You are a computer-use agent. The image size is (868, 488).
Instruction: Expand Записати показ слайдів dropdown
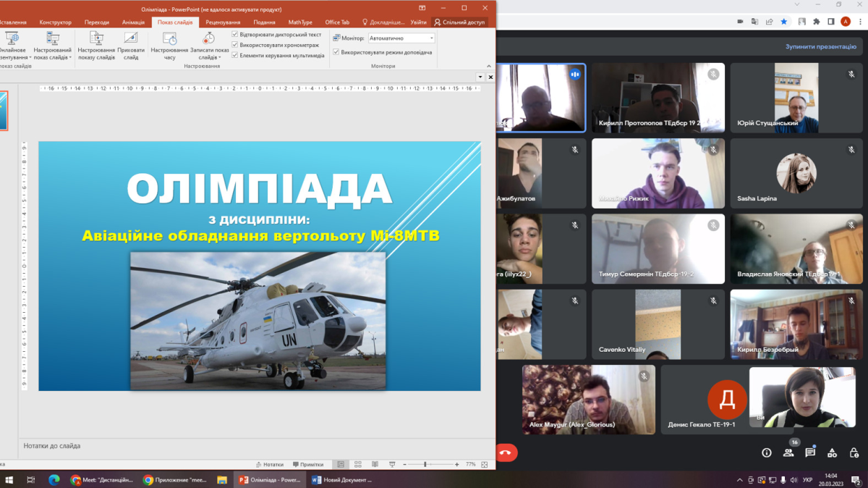coord(209,57)
